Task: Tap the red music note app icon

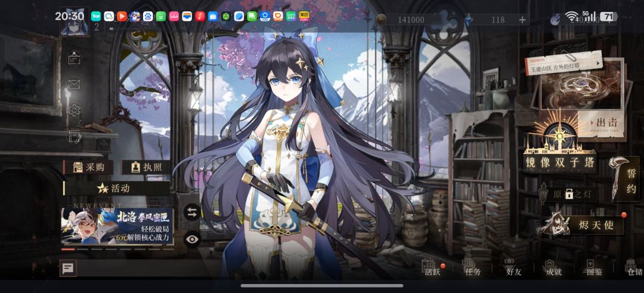Action: (200, 16)
